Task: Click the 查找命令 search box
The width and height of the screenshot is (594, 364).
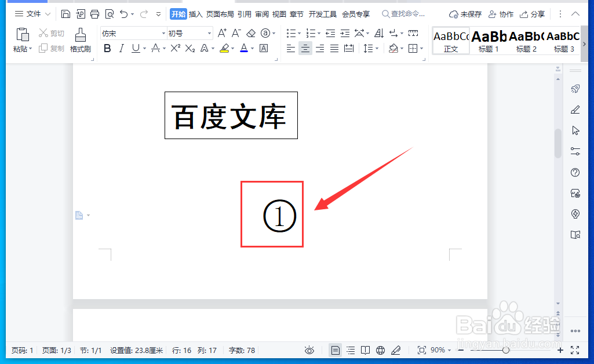Action: coord(403,14)
